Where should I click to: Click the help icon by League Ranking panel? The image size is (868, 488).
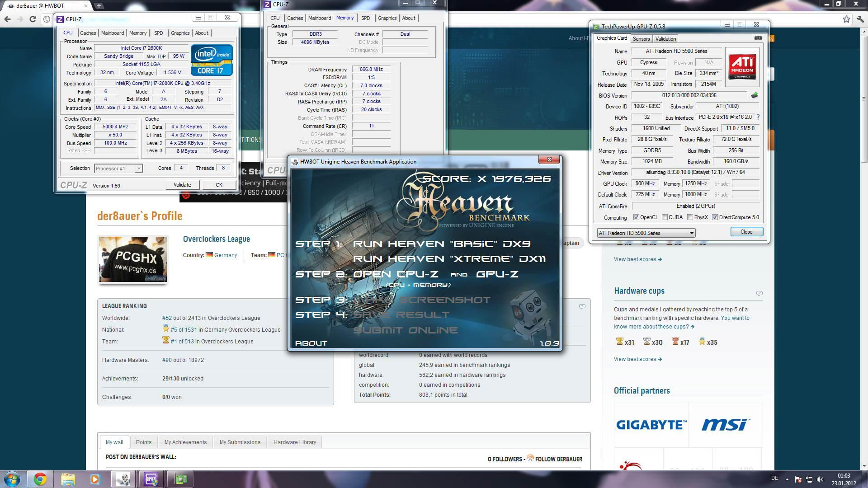[x=582, y=306]
